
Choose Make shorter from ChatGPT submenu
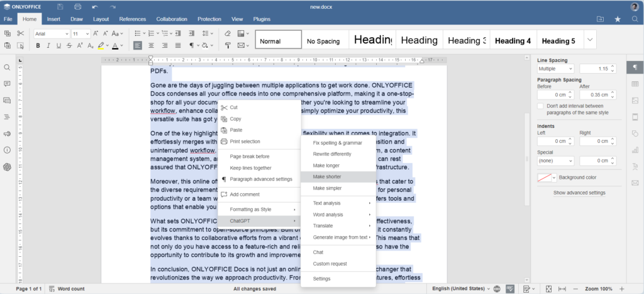pos(338,177)
